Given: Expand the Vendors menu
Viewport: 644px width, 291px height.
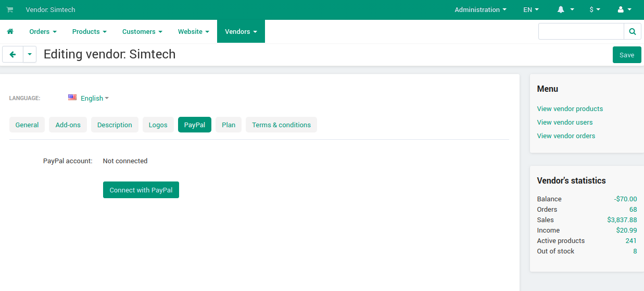Looking at the screenshot, I should [x=241, y=31].
